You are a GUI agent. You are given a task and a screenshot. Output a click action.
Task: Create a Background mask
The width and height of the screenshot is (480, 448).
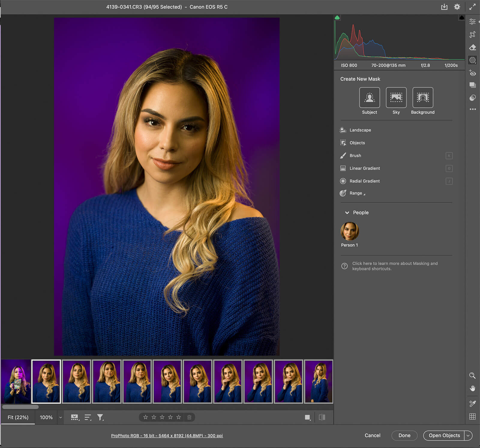click(422, 97)
